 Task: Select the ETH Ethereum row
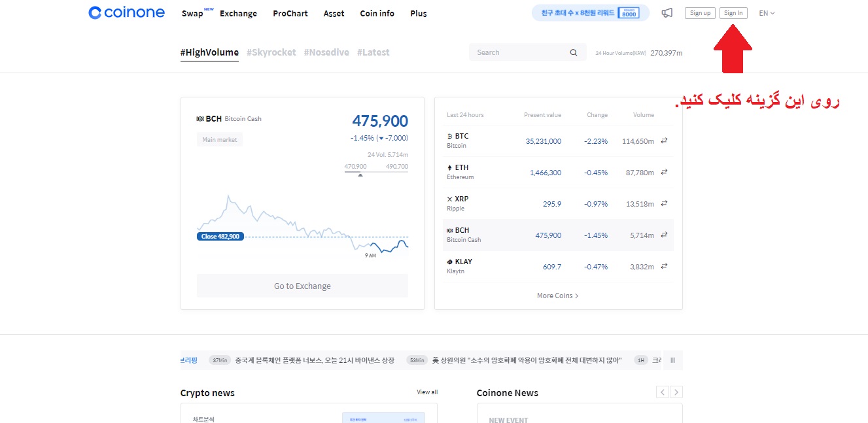coord(558,172)
